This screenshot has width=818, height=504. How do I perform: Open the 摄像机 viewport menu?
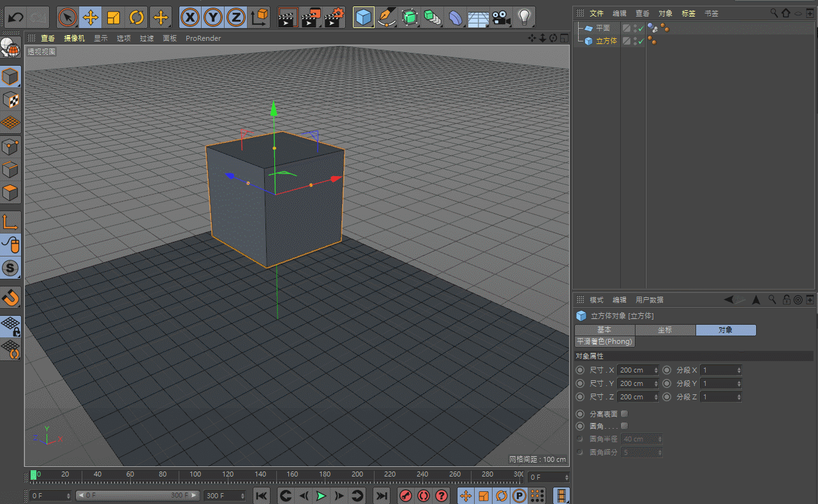pos(74,38)
